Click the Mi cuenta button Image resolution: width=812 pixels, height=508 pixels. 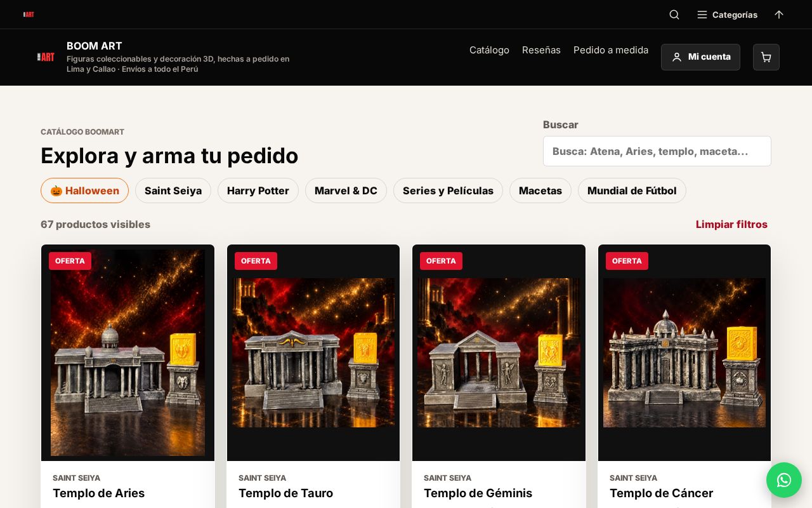tap(700, 57)
